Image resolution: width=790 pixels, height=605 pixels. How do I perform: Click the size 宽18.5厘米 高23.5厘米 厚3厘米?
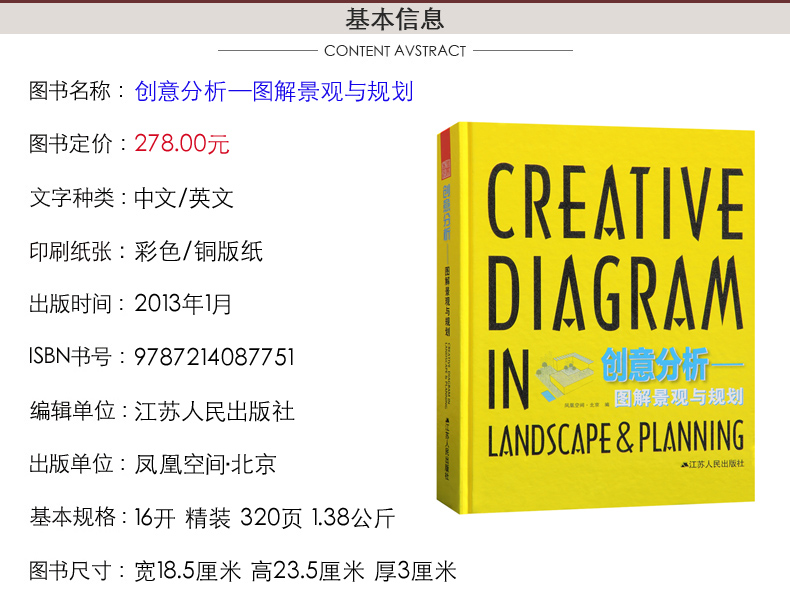tap(295, 571)
